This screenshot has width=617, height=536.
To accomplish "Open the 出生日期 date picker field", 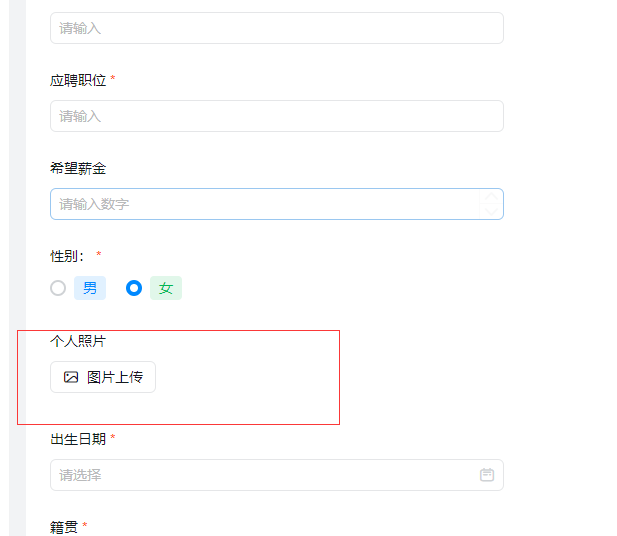I will [x=277, y=475].
